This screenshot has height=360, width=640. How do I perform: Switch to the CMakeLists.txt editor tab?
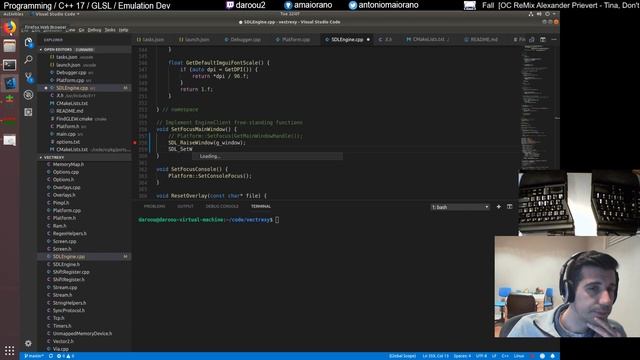pos(428,40)
